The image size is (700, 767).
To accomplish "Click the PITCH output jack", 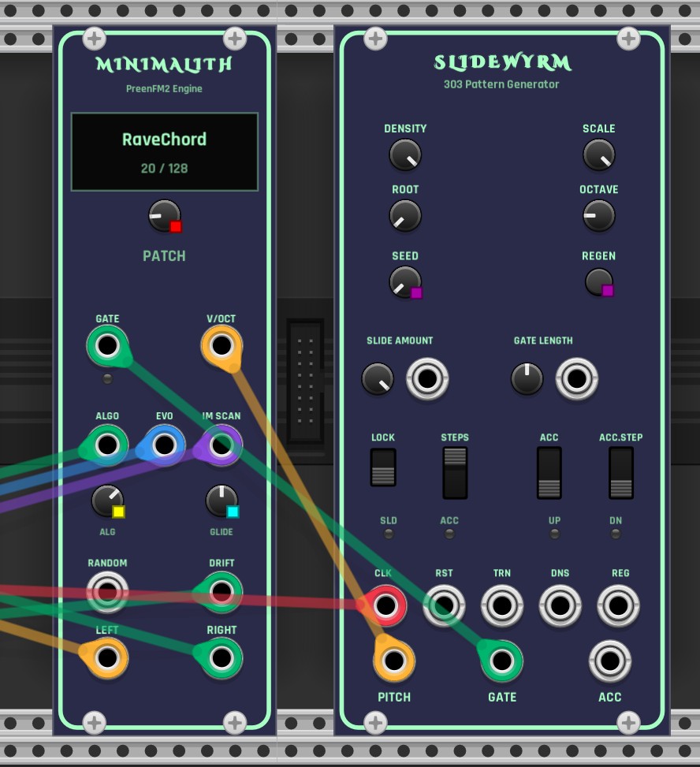I will tap(393, 660).
